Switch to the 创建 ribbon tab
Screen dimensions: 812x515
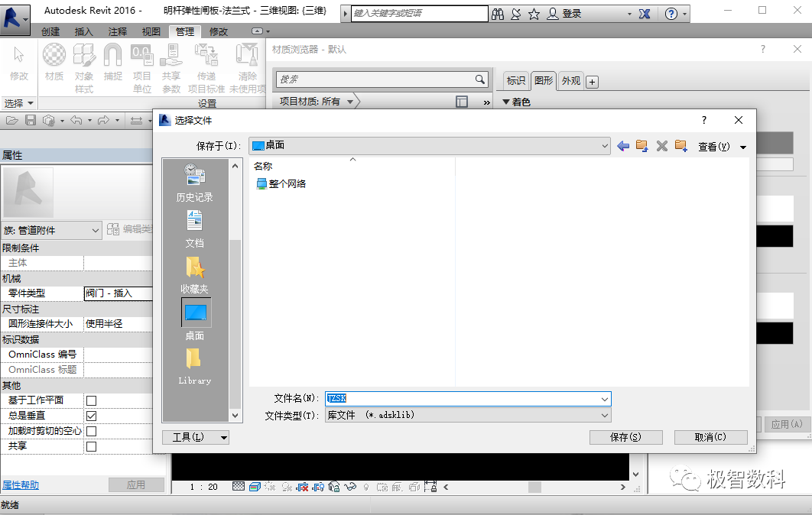[50, 31]
